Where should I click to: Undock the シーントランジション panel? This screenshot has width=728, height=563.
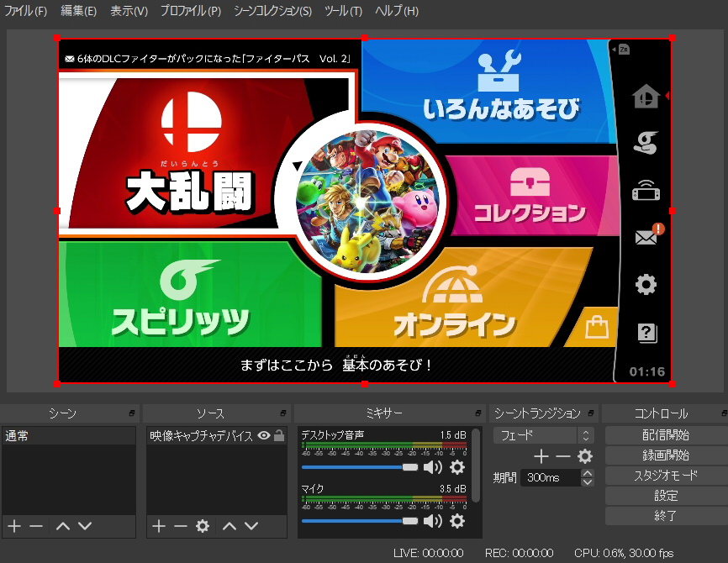click(591, 413)
